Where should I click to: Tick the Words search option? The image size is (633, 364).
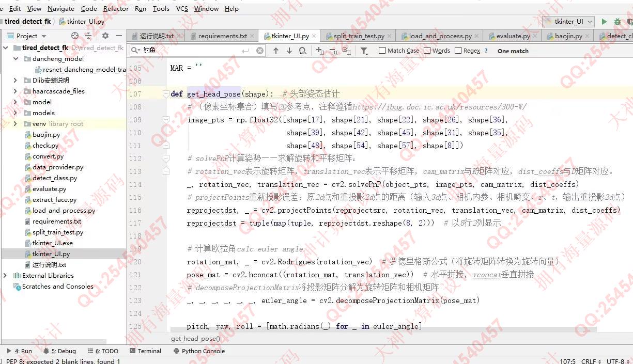[x=427, y=51]
